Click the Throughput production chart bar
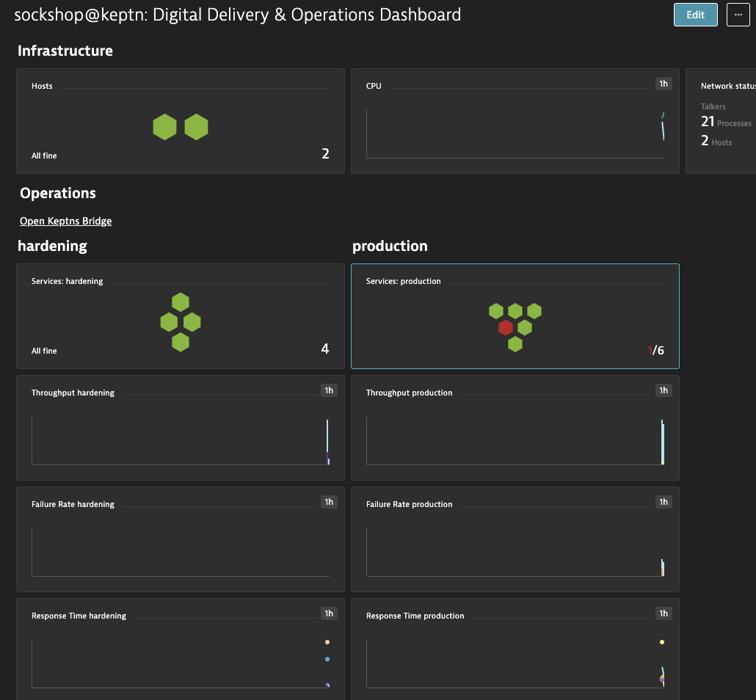This screenshot has height=700, width=756. 663,442
